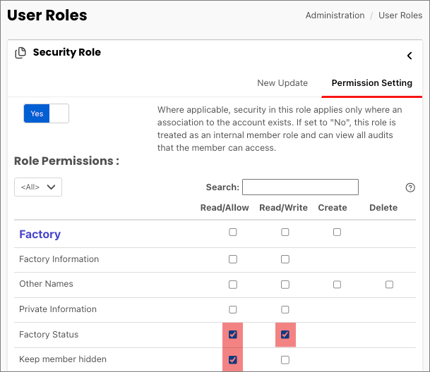
Task: Check Factory Read/Write checkbox
Action: 285,232
